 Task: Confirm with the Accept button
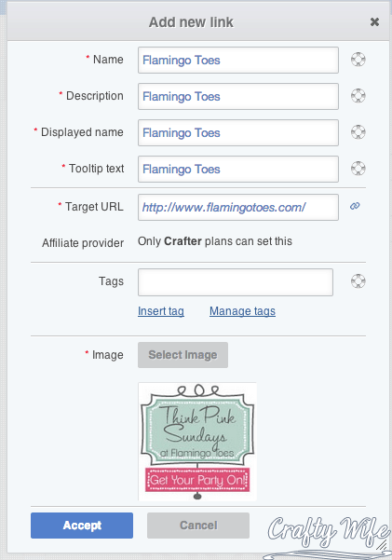click(x=82, y=526)
